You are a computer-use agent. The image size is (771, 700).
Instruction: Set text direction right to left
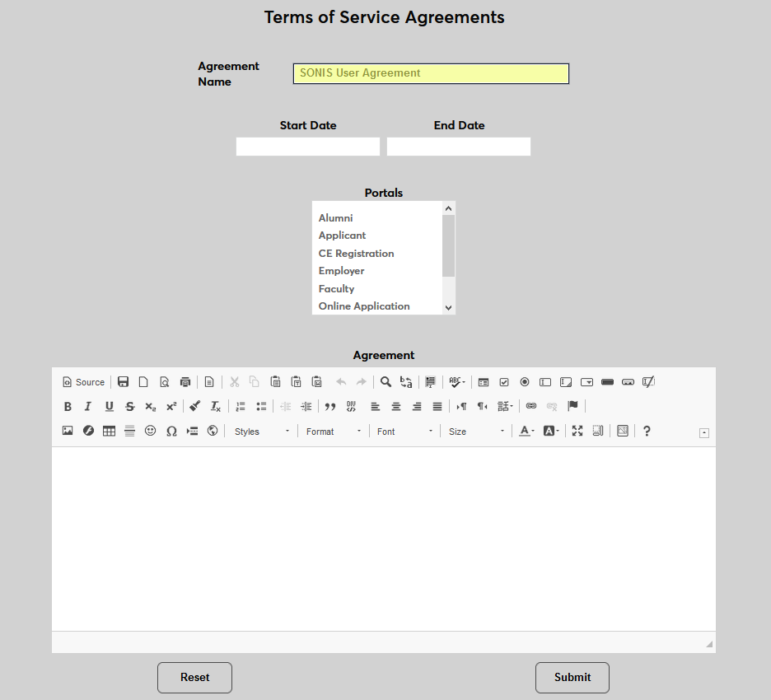(x=482, y=407)
